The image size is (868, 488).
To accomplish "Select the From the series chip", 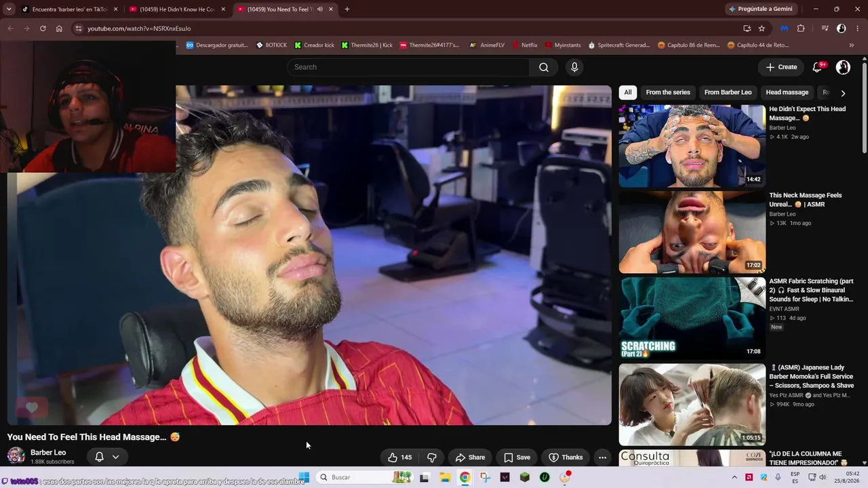I will coord(668,92).
